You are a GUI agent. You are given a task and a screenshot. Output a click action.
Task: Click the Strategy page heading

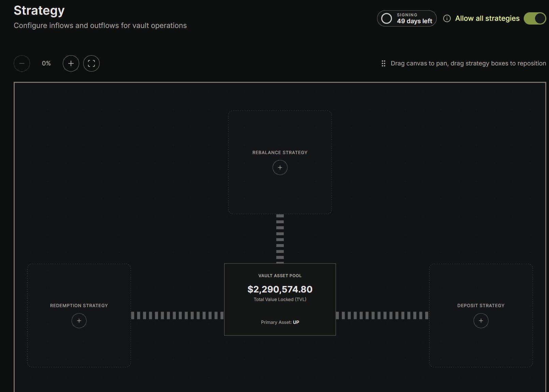pyautogui.click(x=39, y=11)
